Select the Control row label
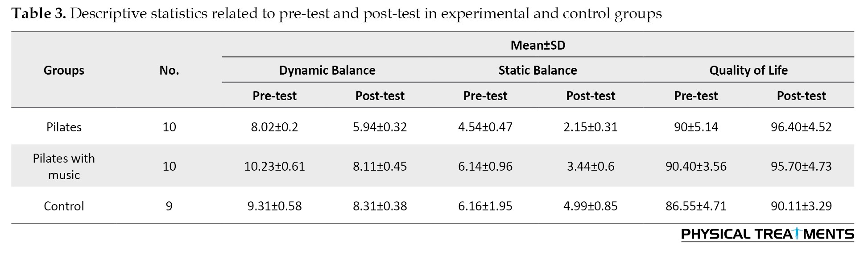Viewport: 868px width, 264px height. (64, 206)
